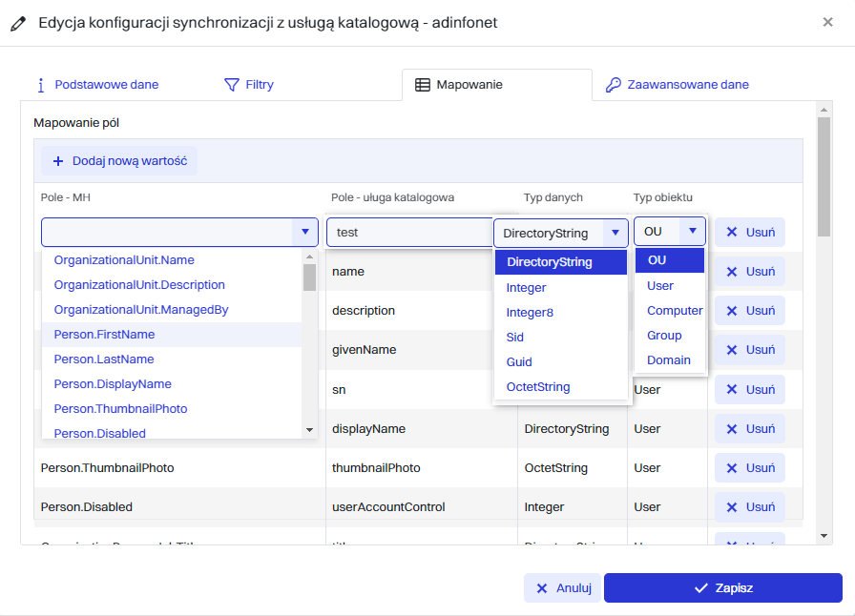Click the checkmark icon on Zapisz button
Viewport: 855px width, 616px height.
(701, 588)
